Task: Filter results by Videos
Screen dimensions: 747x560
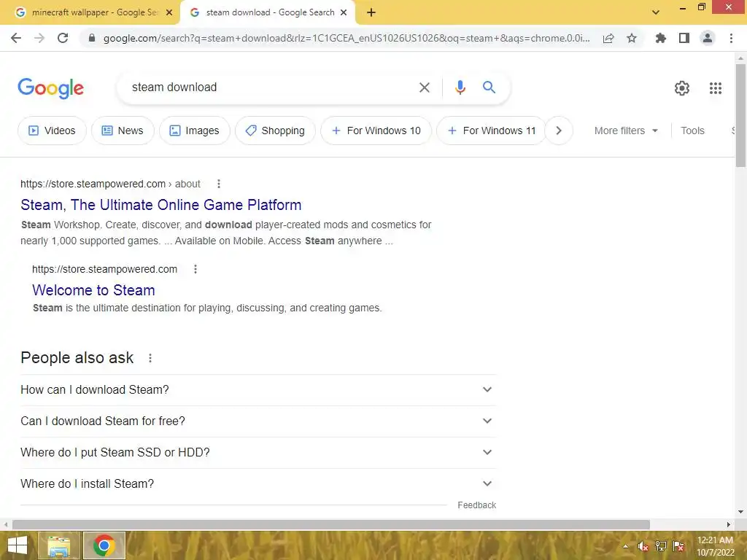Action: [52, 131]
